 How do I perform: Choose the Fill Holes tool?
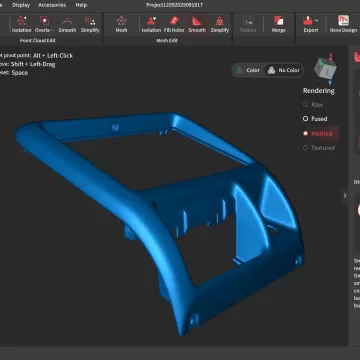tap(174, 24)
